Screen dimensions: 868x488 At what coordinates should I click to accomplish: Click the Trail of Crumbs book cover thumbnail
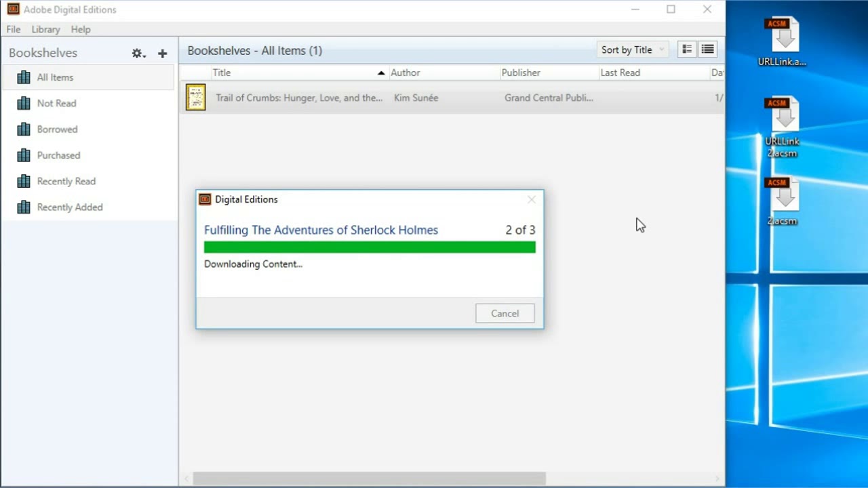click(x=196, y=98)
